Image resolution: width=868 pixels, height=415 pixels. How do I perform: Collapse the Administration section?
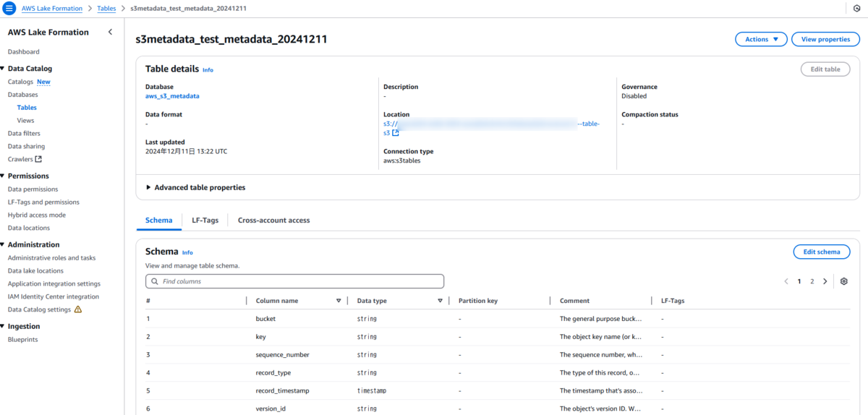tap(4, 244)
